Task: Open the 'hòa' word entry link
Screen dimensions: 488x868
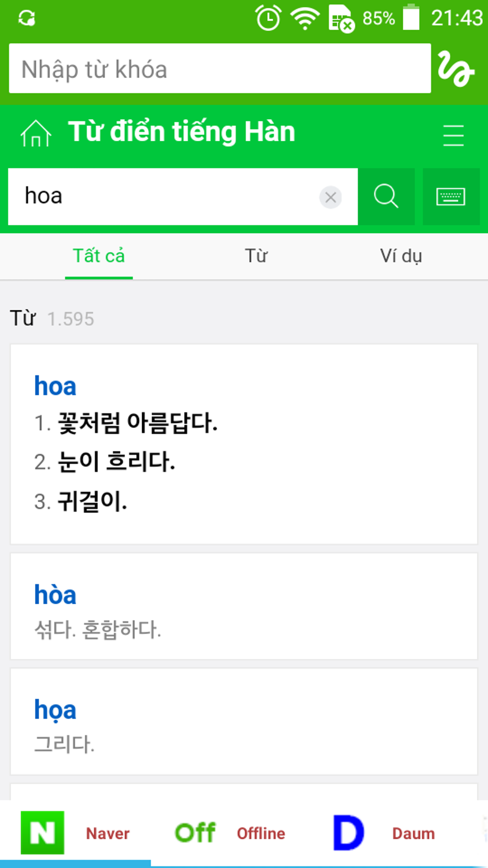Action: pos(55,595)
